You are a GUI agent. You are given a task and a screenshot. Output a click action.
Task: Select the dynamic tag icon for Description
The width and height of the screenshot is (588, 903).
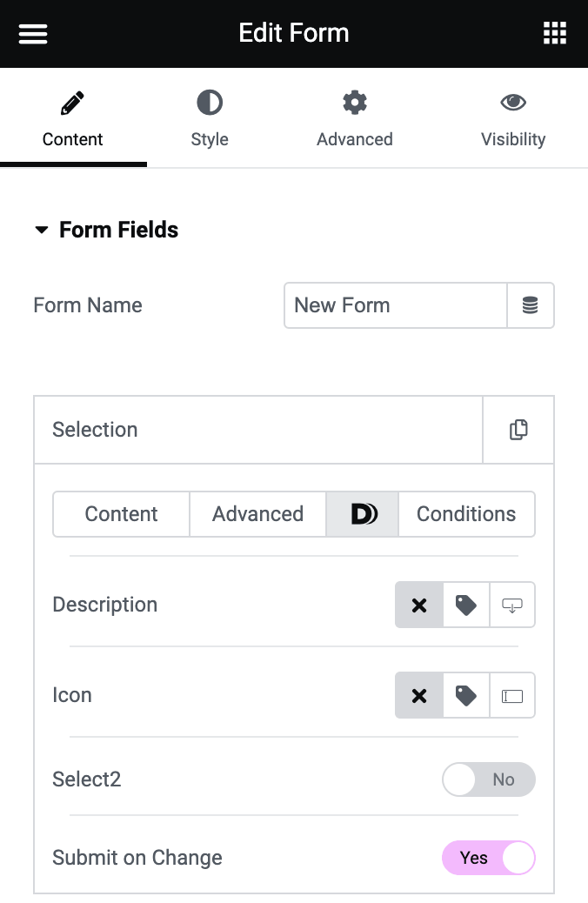point(465,605)
